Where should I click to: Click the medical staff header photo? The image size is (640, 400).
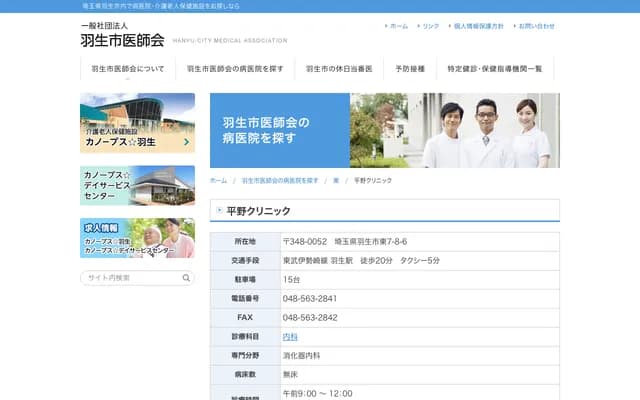(x=454, y=131)
